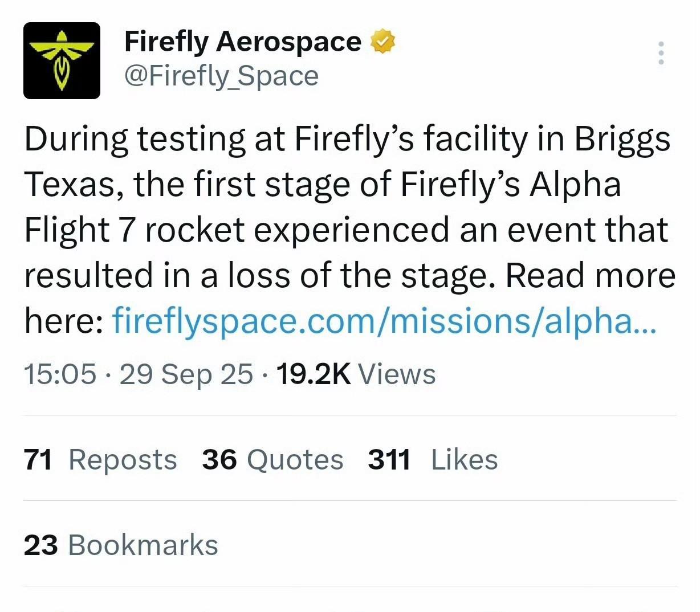
Task: View the 19.2K Views analytics
Action: pyautogui.click(x=355, y=374)
